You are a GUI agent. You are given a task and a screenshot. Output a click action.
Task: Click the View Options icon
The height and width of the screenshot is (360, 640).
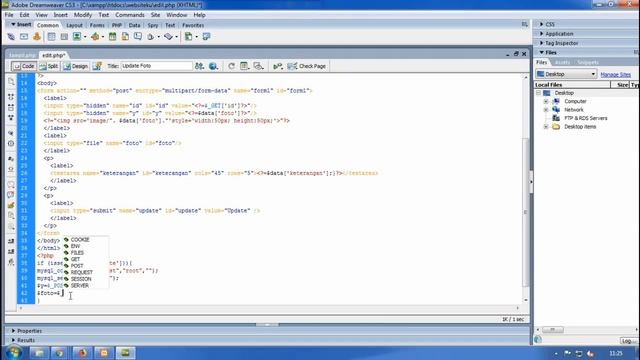pos(244,66)
